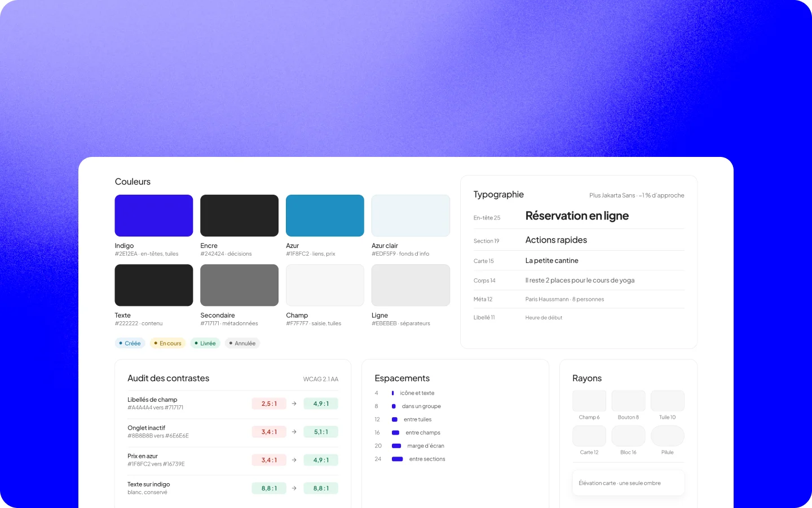Click the La petite cantine text
The height and width of the screenshot is (508, 812).
(552, 261)
